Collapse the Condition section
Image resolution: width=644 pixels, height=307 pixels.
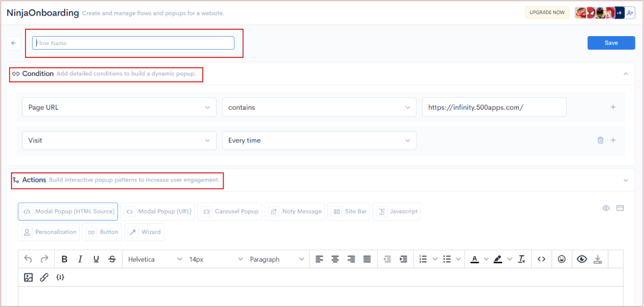pos(625,74)
